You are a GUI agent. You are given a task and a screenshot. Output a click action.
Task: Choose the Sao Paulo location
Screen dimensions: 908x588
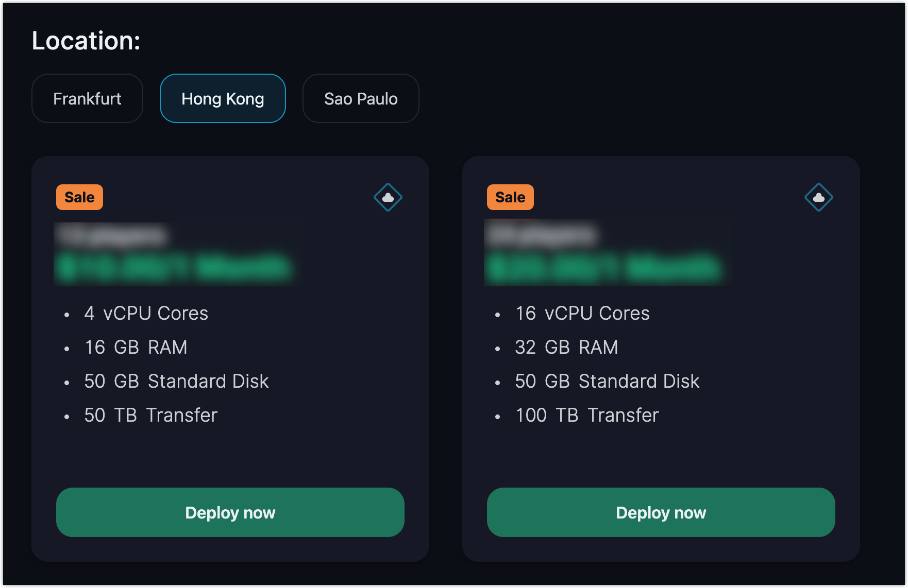[361, 98]
